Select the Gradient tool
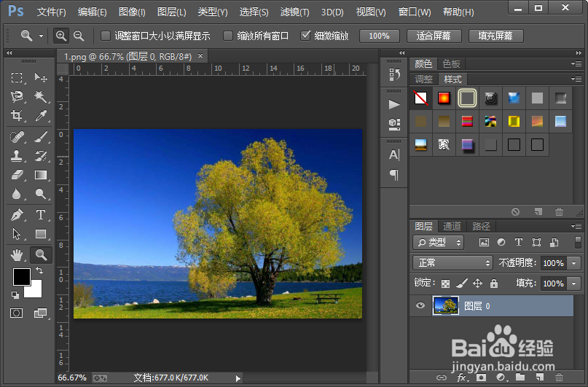This screenshot has width=588, height=387. [x=41, y=175]
